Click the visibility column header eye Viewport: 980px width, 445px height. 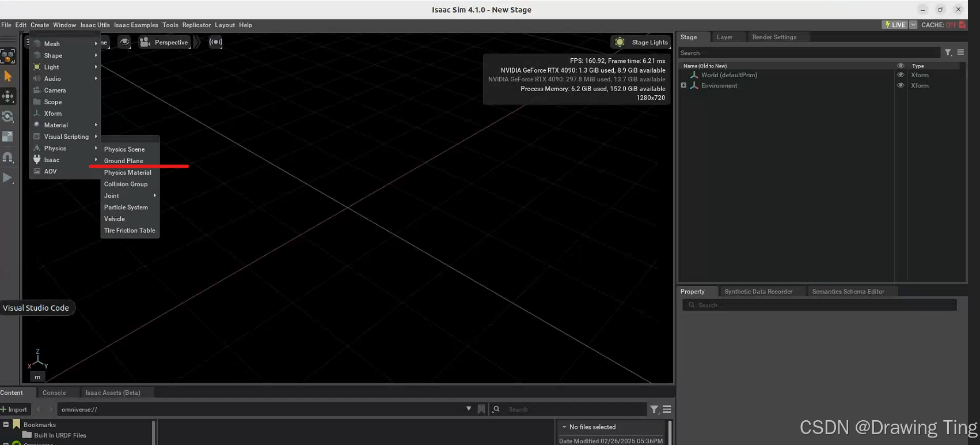pyautogui.click(x=901, y=66)
